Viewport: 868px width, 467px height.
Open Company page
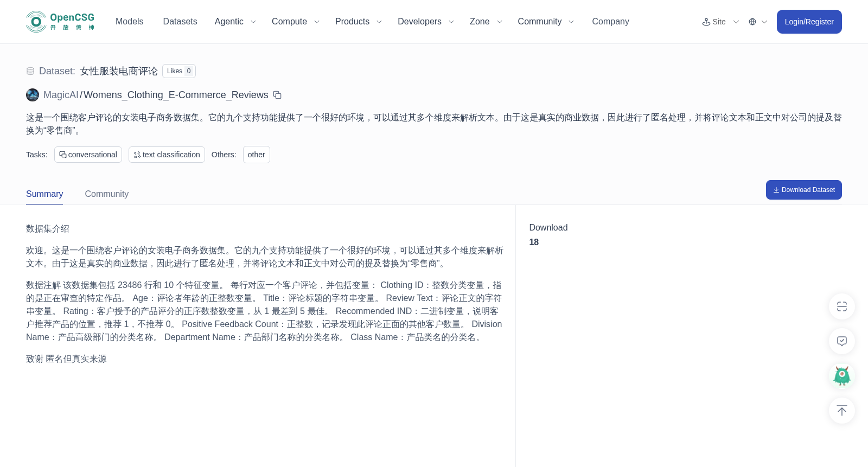[610, 22]
